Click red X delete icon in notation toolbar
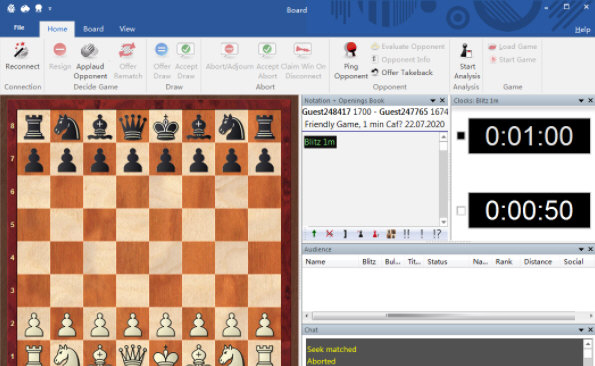This screenshot has height=366, width=595. (329, 234)
